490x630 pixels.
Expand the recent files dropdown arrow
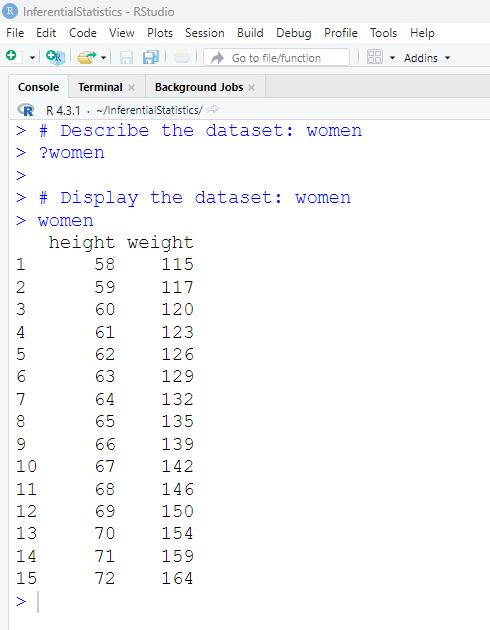[103, 58]
